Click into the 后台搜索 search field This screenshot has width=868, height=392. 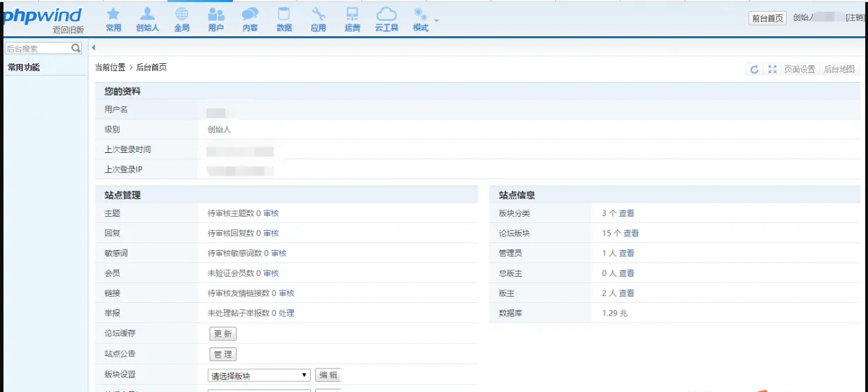coord(38,49)
